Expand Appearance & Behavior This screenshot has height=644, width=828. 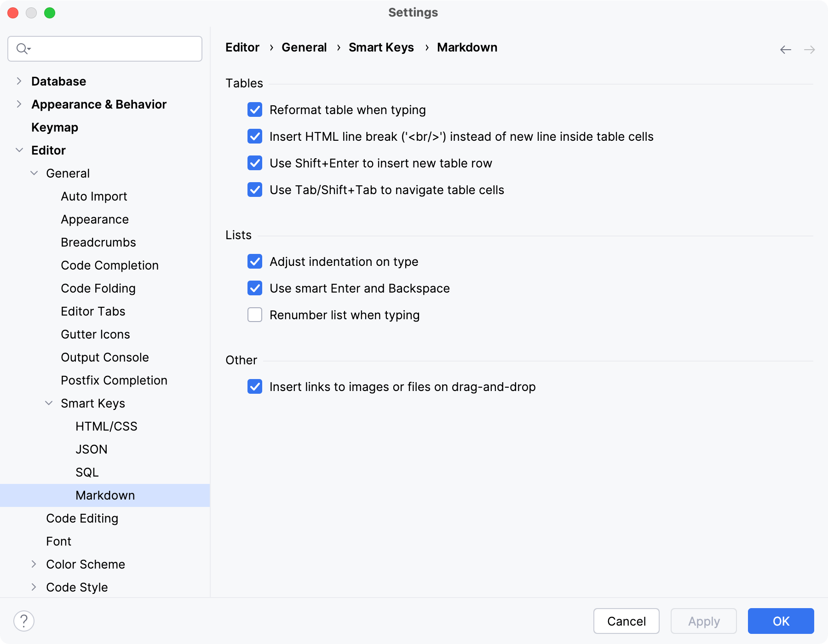(19, 104)
